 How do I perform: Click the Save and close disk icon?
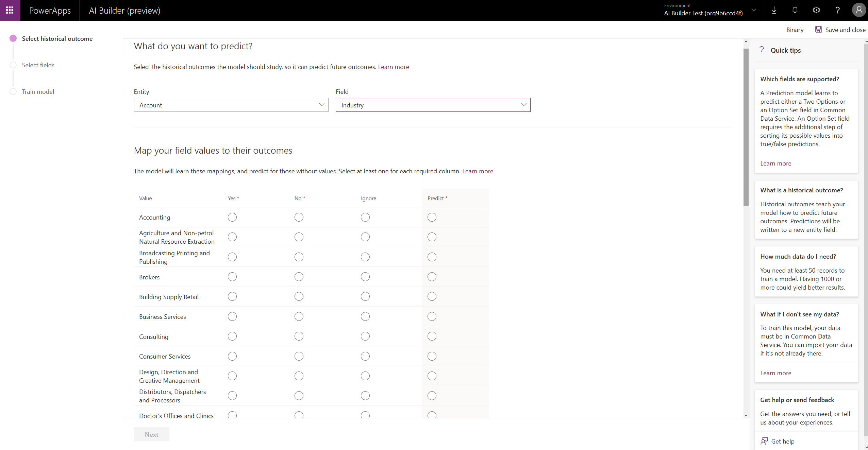818,30
